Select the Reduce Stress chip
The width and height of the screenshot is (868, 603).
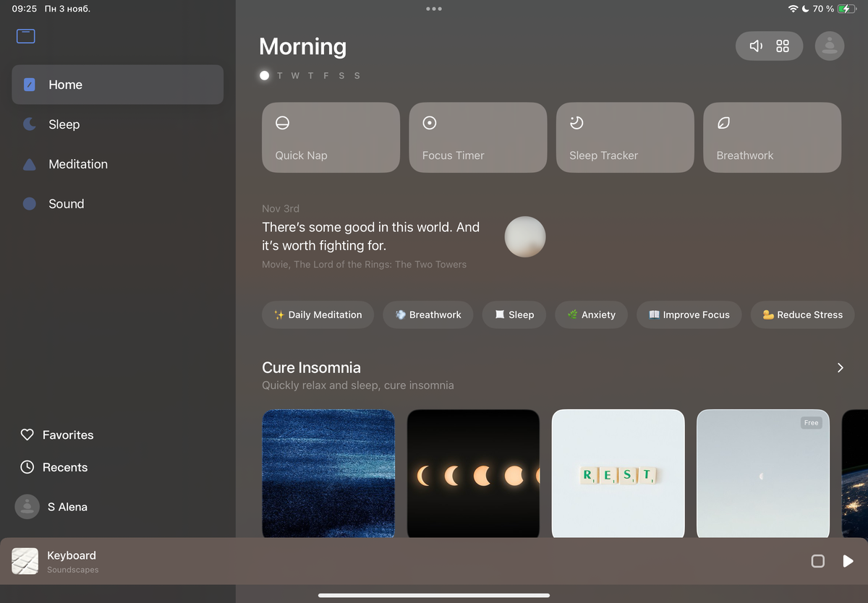click(803, 315)
